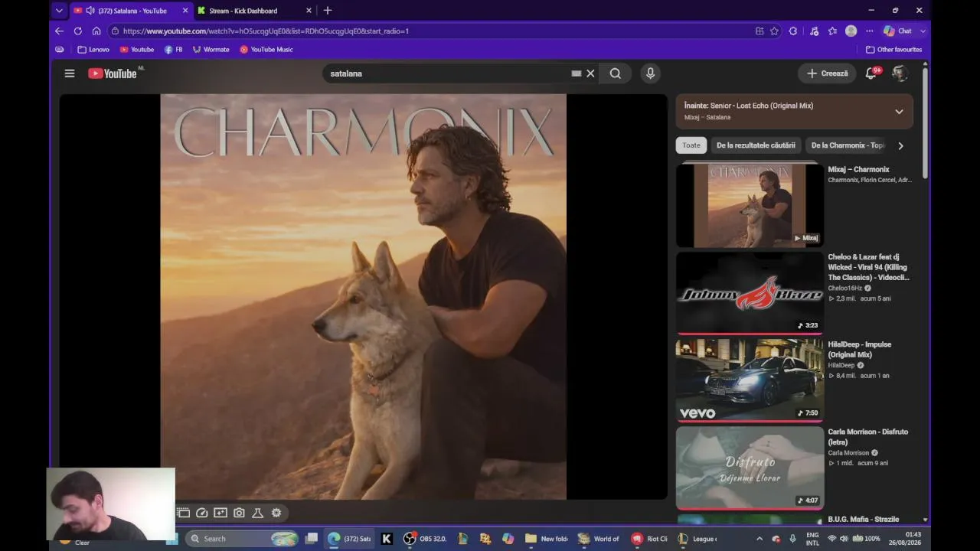980x551 pixels.
Task: Open the on-screen keyboard icon in search box
Action: pyautogui.click(x=577, y=73)
